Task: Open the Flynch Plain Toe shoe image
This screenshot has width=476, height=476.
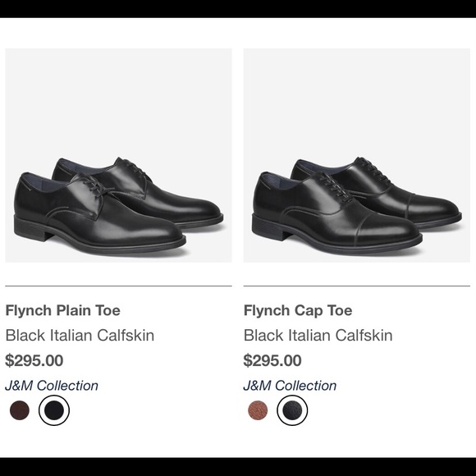Action: click(118, 155)
